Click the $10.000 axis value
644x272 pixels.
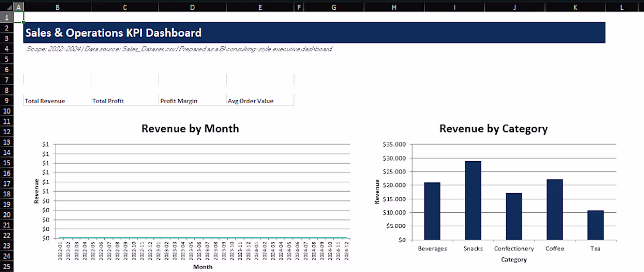tap(394, 213)
